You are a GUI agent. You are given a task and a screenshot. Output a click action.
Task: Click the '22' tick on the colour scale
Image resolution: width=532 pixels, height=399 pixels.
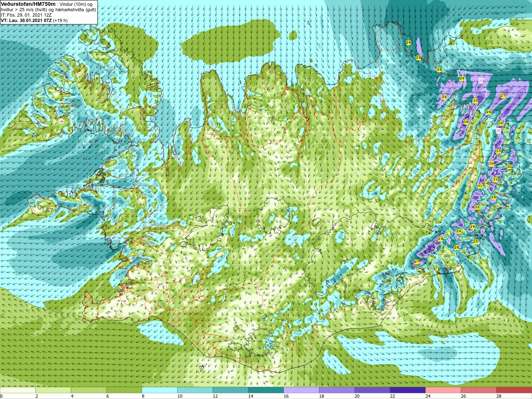pos(392,396)
